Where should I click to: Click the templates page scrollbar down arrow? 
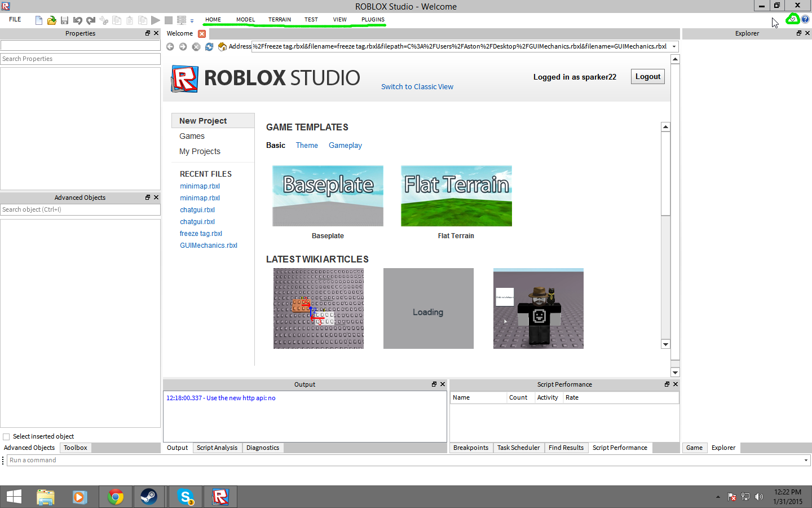pos(666,344)
